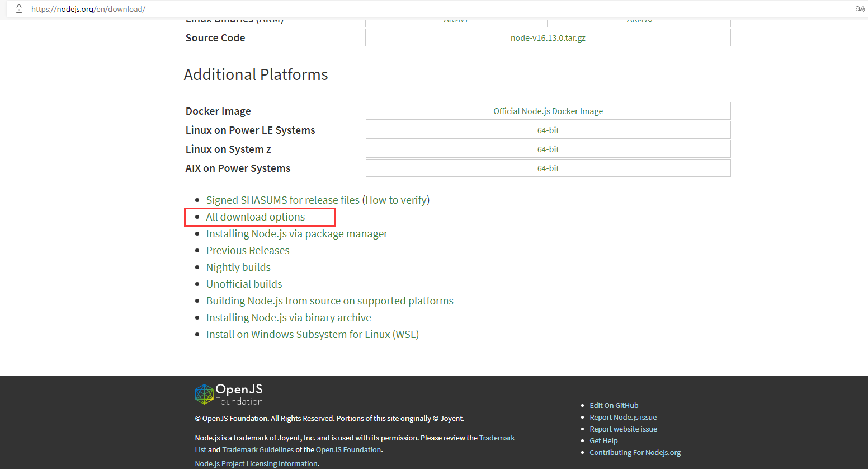868x469 pixels.
Task: Click Contributing For Nodejs.org link
Action: coord(635,453)
